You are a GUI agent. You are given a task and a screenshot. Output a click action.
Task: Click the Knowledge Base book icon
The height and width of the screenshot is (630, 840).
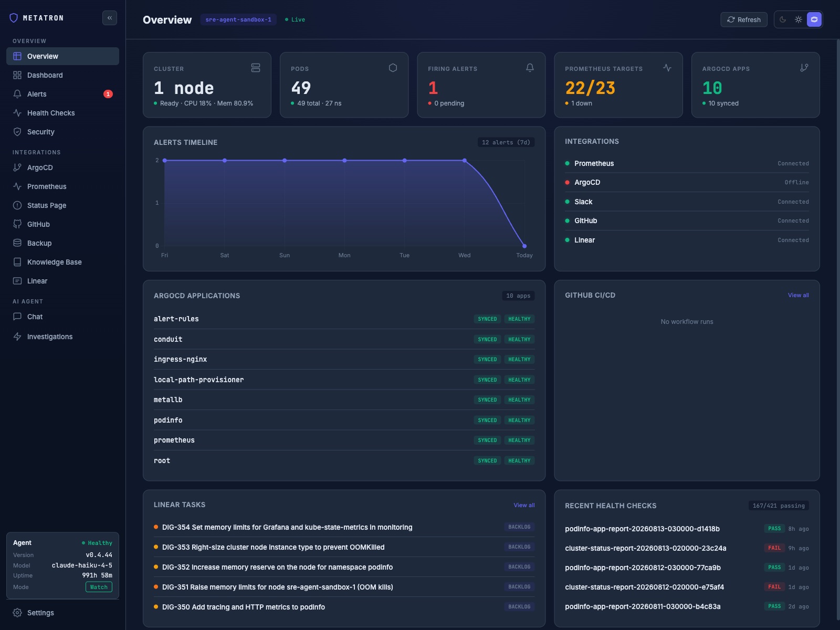point(17,262)
